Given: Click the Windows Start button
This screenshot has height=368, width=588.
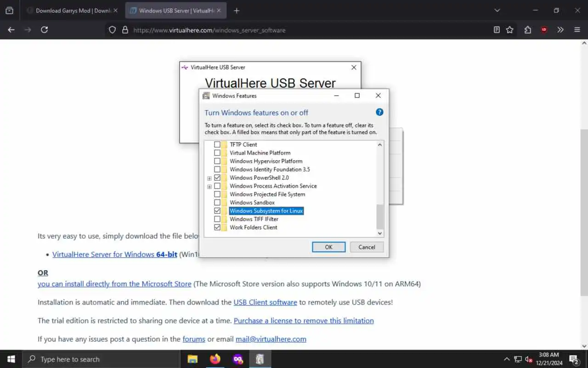Looking at the screenshot, I should (x=11, y=359).
